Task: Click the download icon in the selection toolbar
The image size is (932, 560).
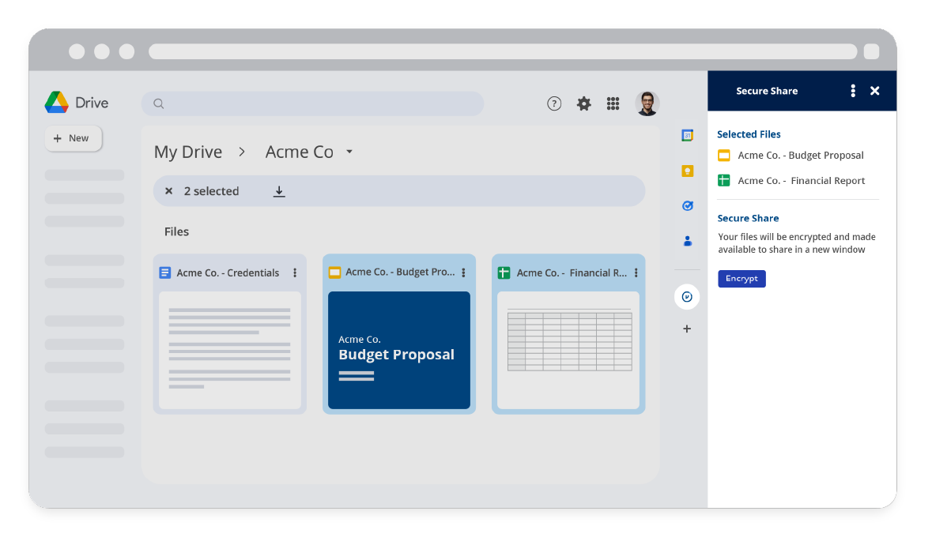Action: (279, 190)
